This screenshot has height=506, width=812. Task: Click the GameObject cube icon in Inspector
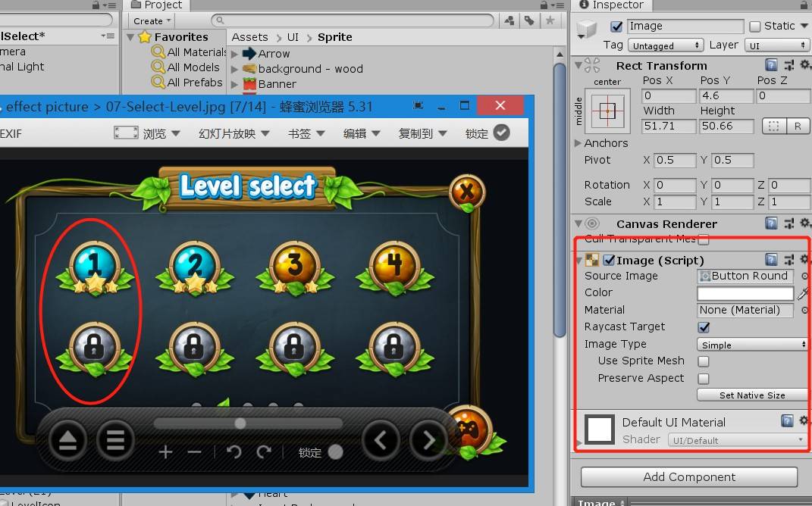586,29
